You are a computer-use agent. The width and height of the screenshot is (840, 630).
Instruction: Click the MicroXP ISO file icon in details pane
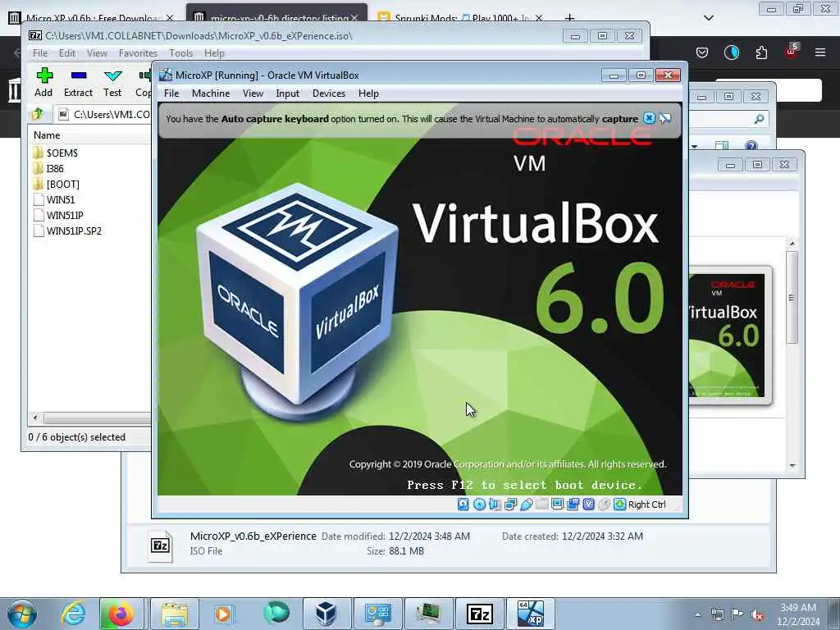[160, 546]
